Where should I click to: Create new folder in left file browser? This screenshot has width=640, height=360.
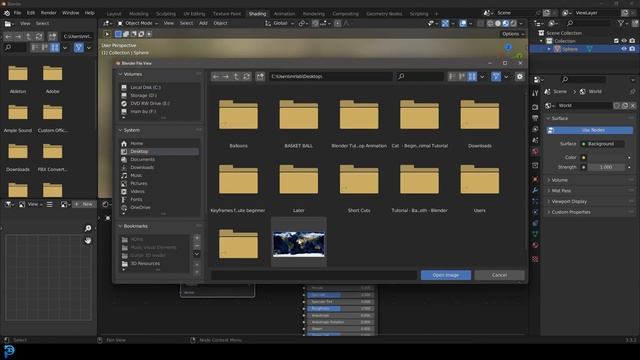pos(52,36)
